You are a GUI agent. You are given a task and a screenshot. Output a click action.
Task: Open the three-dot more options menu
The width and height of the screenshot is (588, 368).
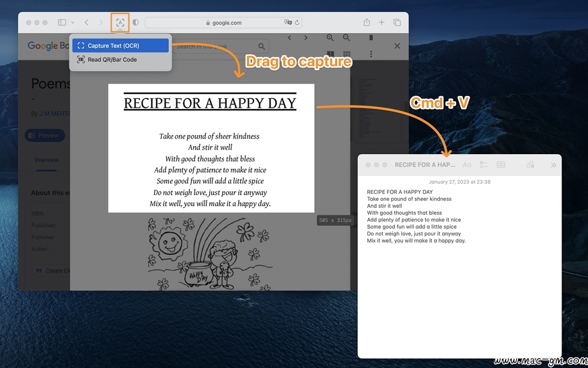click(x=371, y=54)
